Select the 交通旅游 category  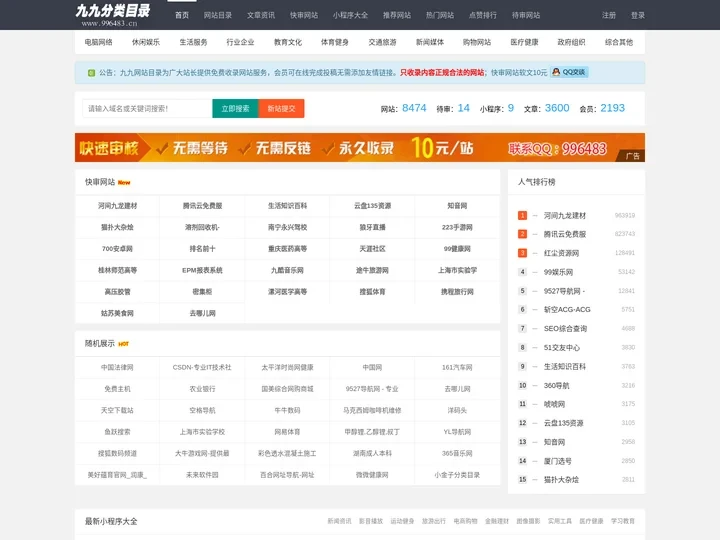click(x=382, y=42)
